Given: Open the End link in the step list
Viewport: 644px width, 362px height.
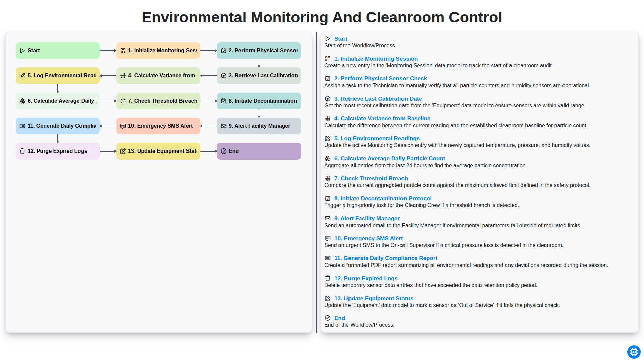Looking at the screenshot, I should [x=339, y=318].
